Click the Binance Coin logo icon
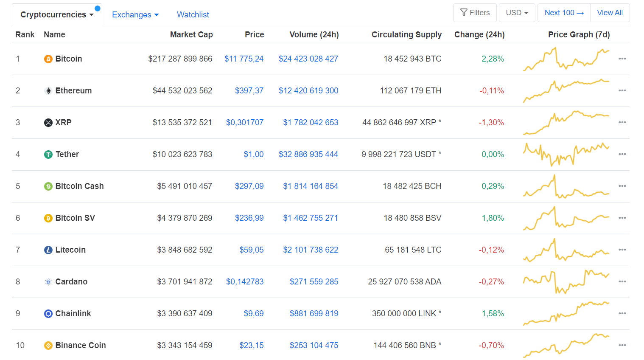Screen dimensions: 644x360 [48, 346]
